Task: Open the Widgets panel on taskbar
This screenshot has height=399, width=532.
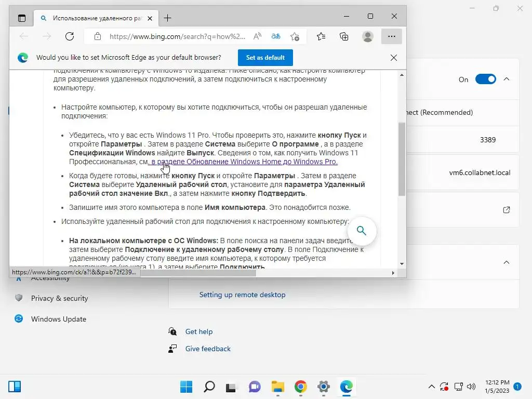Action: [15, 387]
